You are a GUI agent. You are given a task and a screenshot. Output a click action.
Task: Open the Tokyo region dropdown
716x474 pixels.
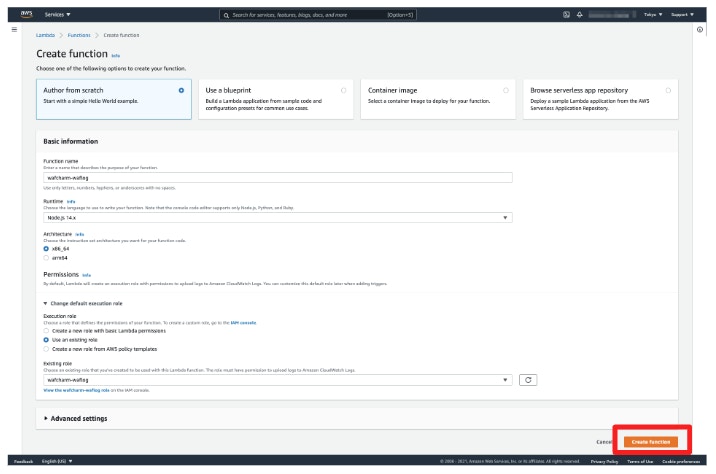pyautogui.click(x=653, y=15)
